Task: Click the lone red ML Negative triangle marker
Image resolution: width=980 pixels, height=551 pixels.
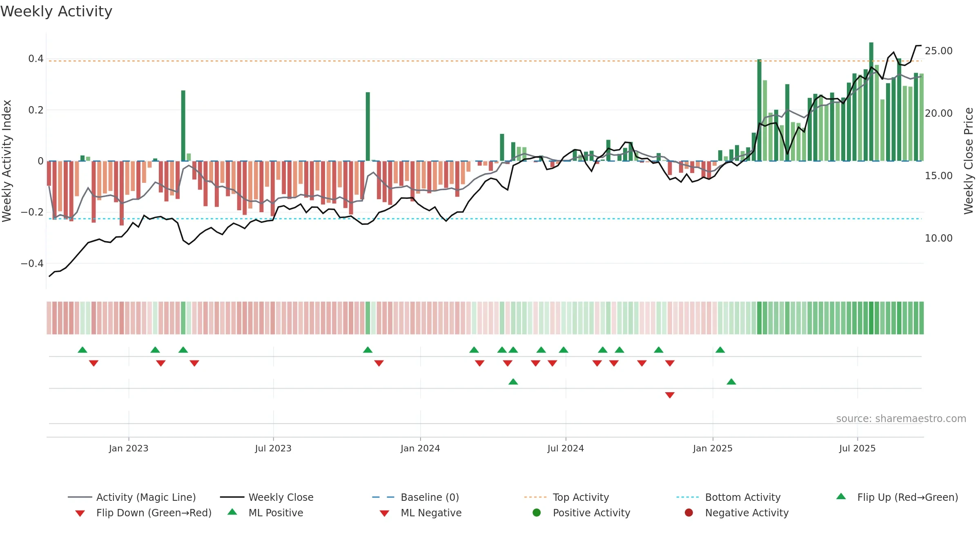Action: click(x=670, y=395)
